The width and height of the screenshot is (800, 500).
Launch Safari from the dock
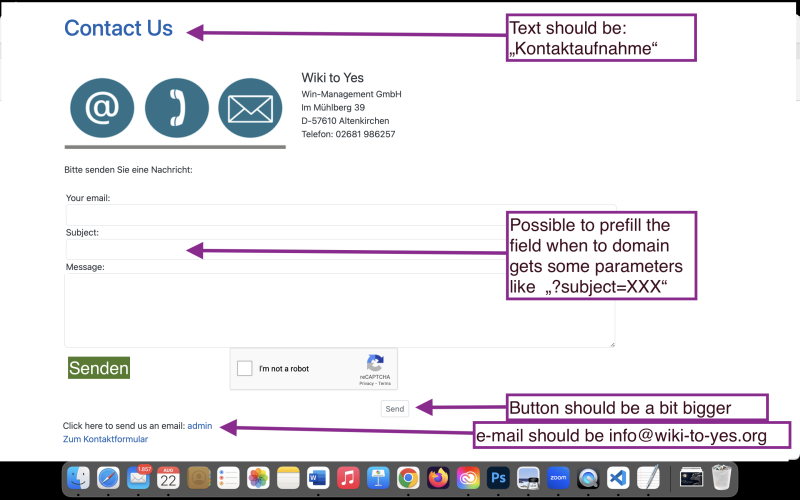click(110, 478)
